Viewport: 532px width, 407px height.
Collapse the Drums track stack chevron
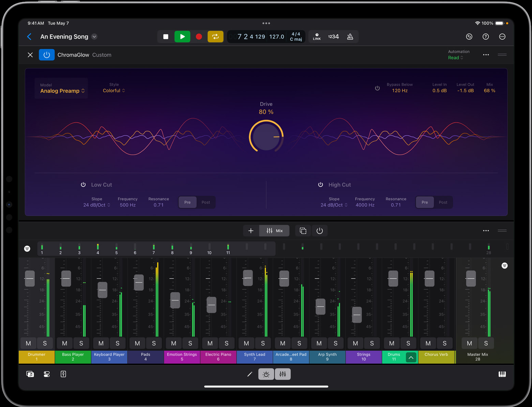click(x=411, y=357)
